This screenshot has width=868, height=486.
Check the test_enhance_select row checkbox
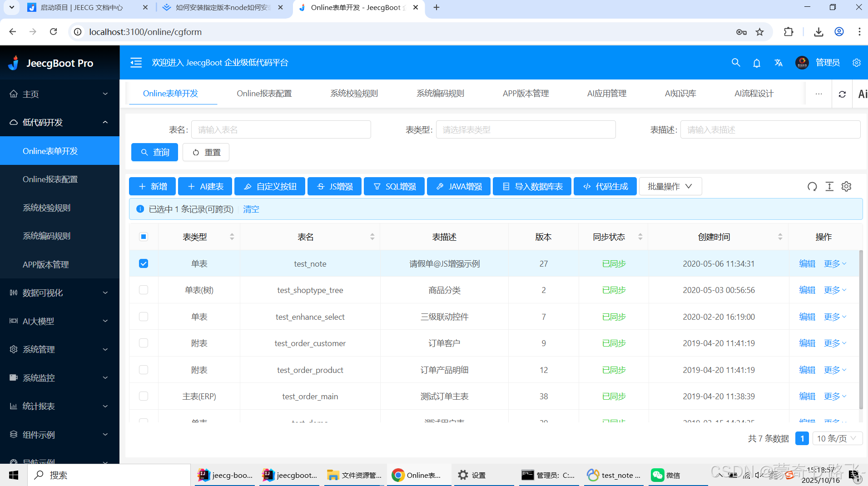click(x=144, y=317)
